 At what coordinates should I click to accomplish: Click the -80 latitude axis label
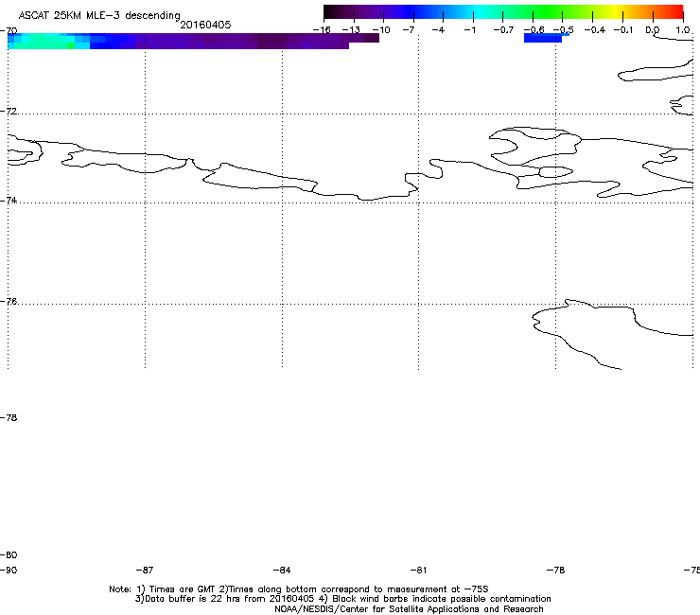[9, 554]
